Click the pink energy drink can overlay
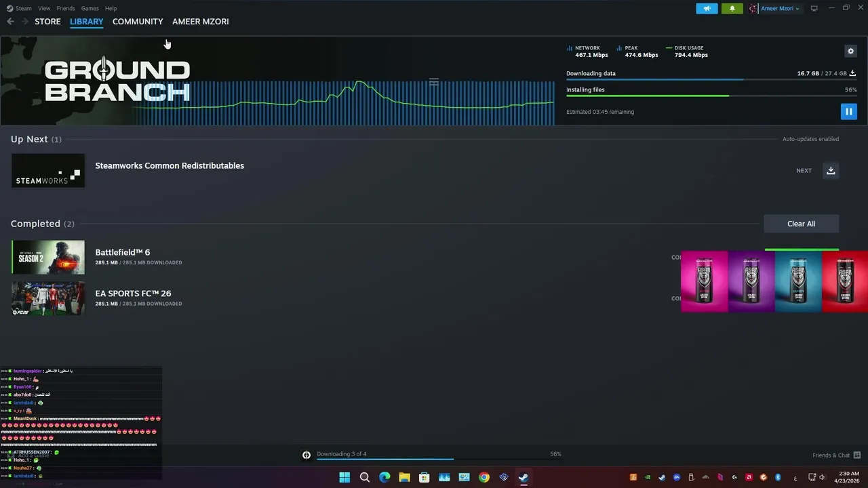The height and width of the screenshot is (488, 868). click(705, 281)
